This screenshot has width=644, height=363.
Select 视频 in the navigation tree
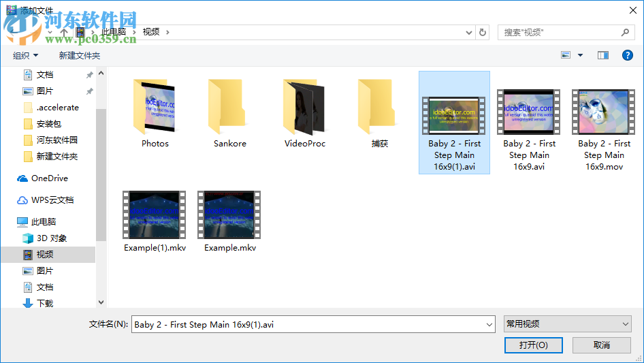tap(48, 255)
